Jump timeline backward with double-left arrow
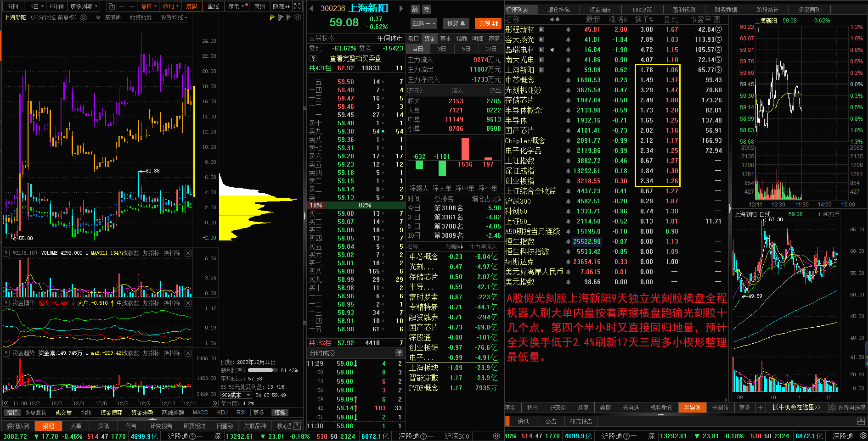 coord(6,403)
